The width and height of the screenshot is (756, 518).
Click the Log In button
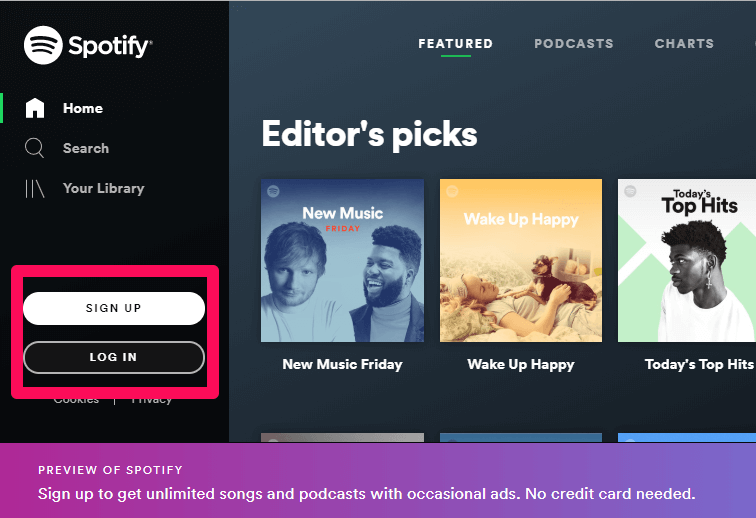(x=114, y=357)
